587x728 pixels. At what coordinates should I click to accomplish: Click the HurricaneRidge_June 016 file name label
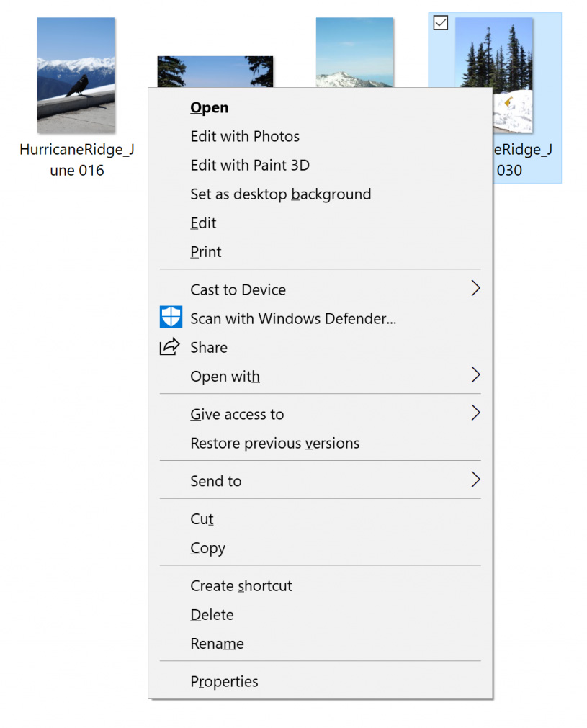(77, 160)
